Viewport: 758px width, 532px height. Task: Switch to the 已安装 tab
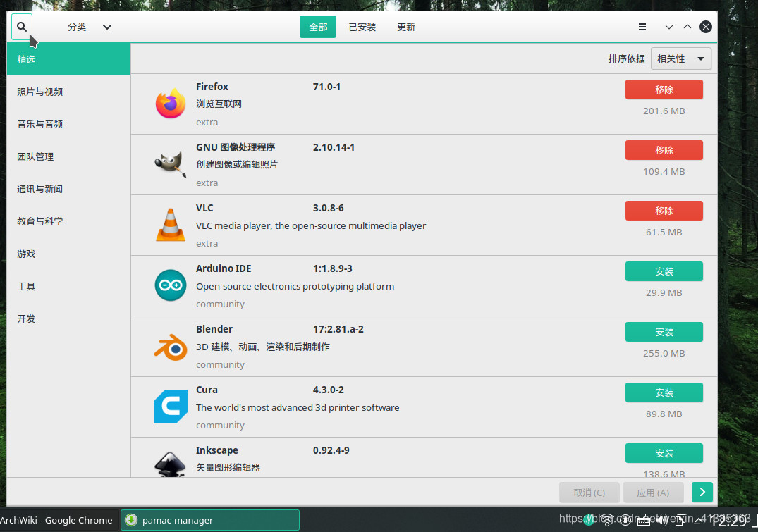click(362, 27)
